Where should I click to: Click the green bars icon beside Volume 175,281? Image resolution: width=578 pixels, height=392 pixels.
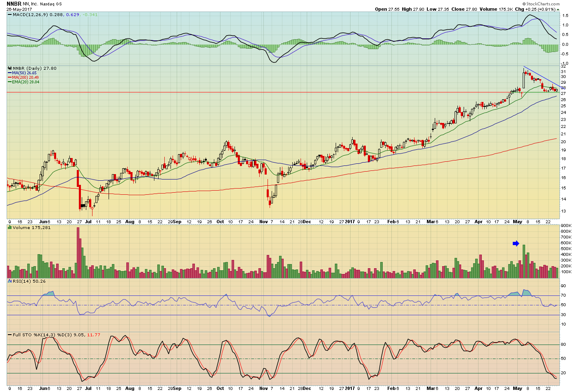click(9, 227)
